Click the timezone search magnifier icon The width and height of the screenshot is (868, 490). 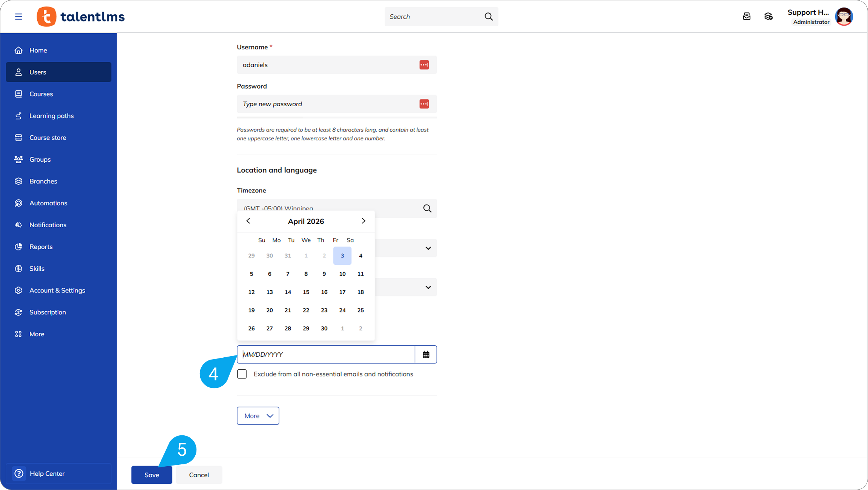(427, 208)
